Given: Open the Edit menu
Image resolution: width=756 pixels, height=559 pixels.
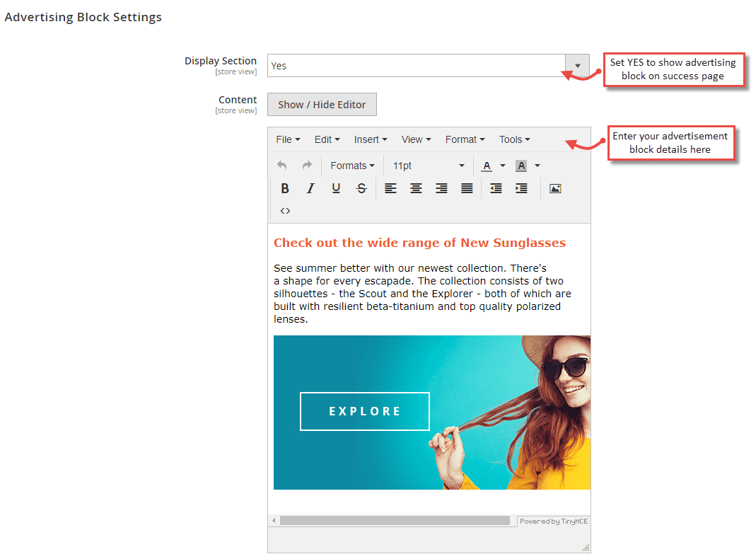Looking at the screenshot, I should pos(327,139).
